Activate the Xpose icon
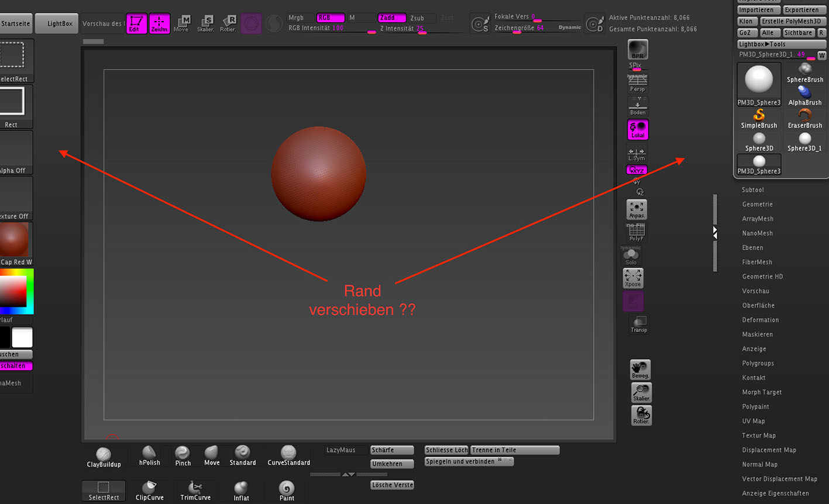This screenshot has height=504, width=829. pyautogui.click(x=633, y=278)
